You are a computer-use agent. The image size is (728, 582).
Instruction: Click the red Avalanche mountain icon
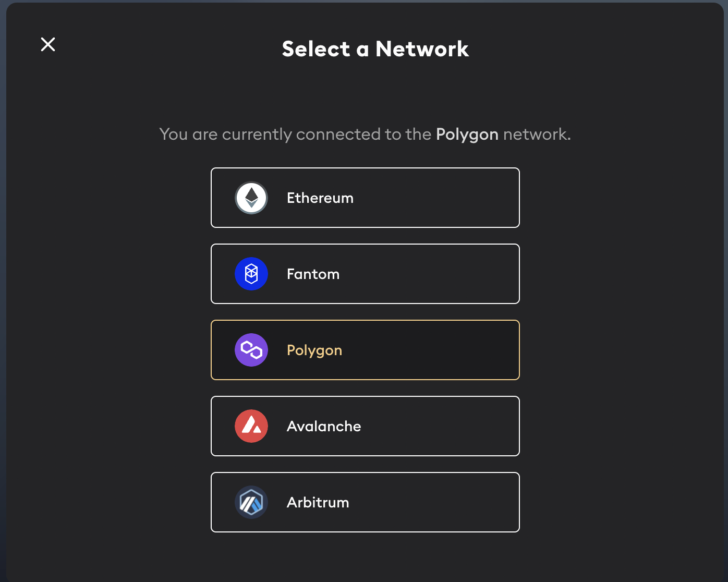pos(251,426)
